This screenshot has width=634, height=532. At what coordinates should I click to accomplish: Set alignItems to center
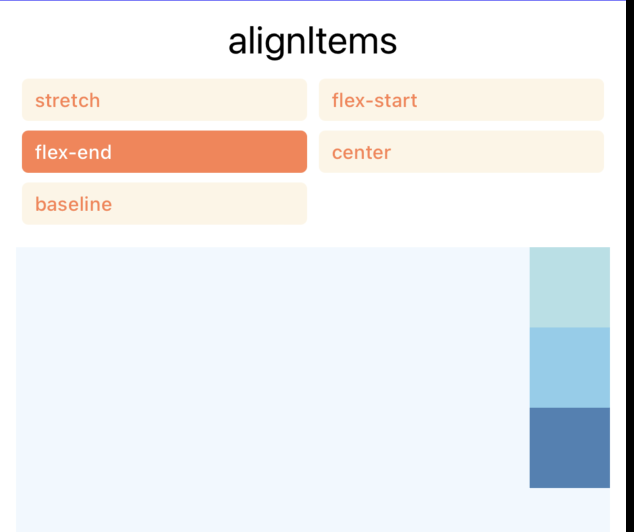(461, 152)
